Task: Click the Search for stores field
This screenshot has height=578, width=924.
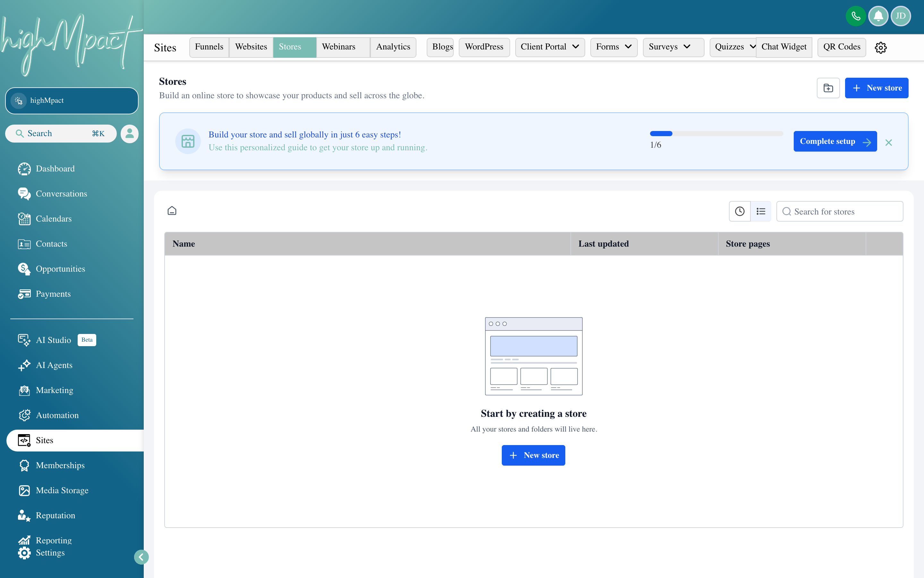Action: point(840,211)
